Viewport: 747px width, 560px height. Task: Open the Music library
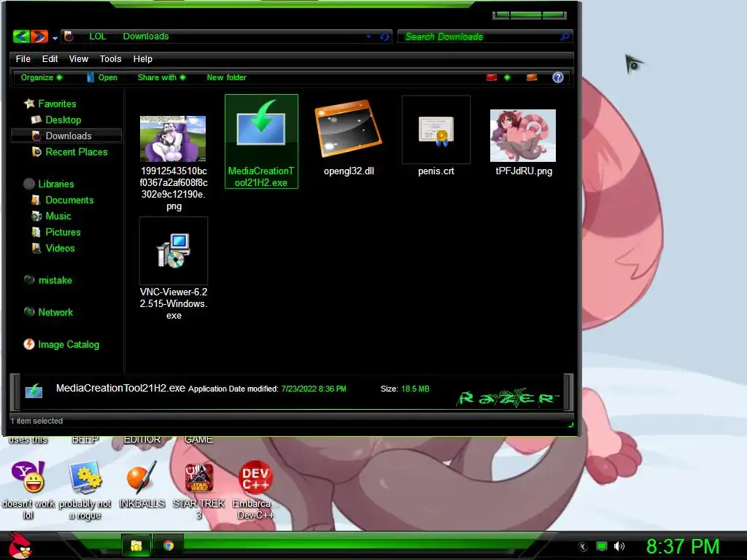[58, 216]
